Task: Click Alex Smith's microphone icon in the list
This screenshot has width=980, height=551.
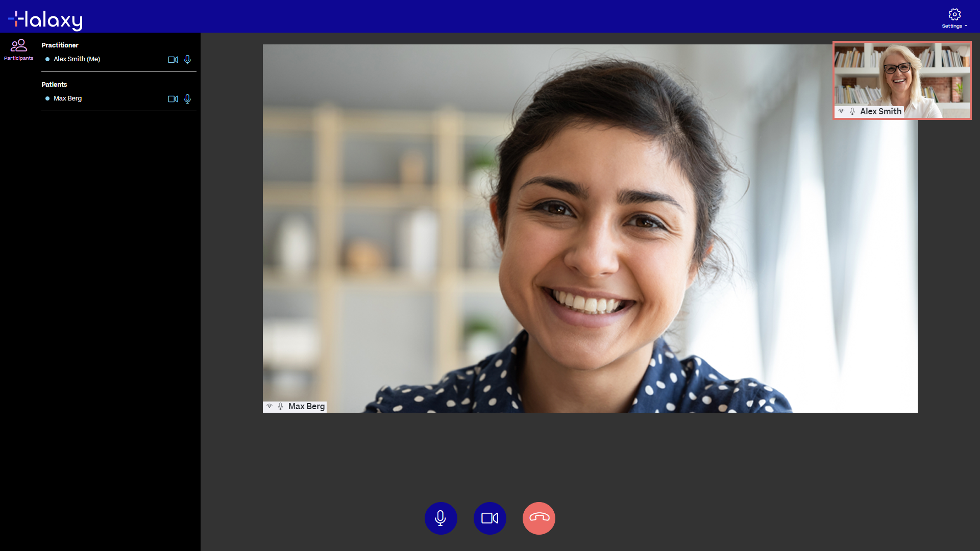Action: coord(187,60)
